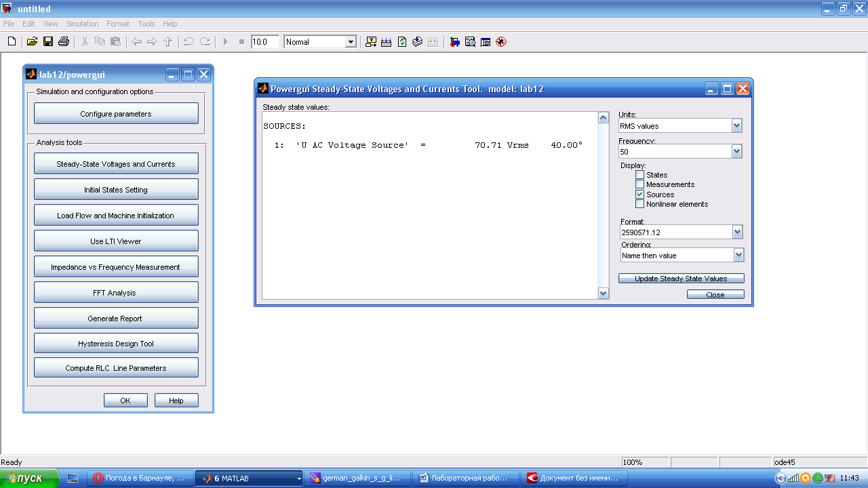Create a new model with New icon
The image size is (868, 488).
coord(12,42)
